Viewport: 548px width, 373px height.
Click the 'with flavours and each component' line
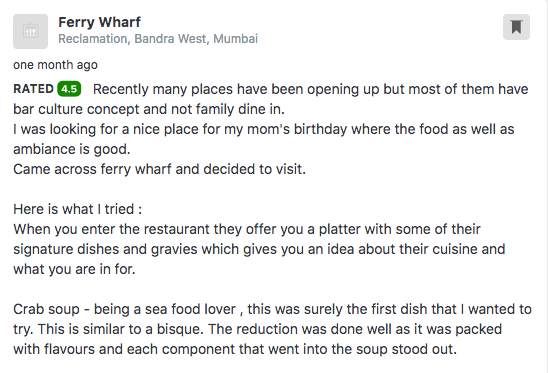pos(235,349)
